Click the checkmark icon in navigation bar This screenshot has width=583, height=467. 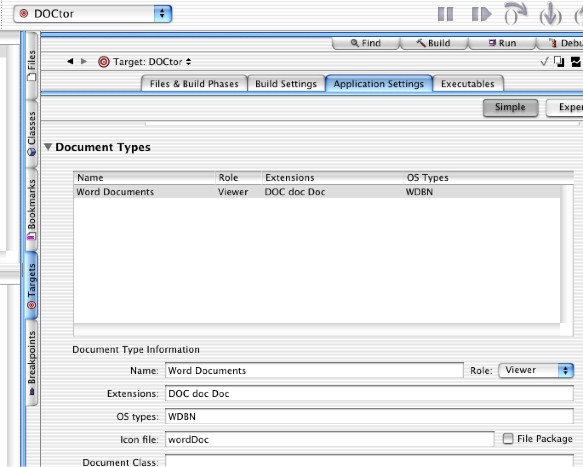tap(544, 62)
